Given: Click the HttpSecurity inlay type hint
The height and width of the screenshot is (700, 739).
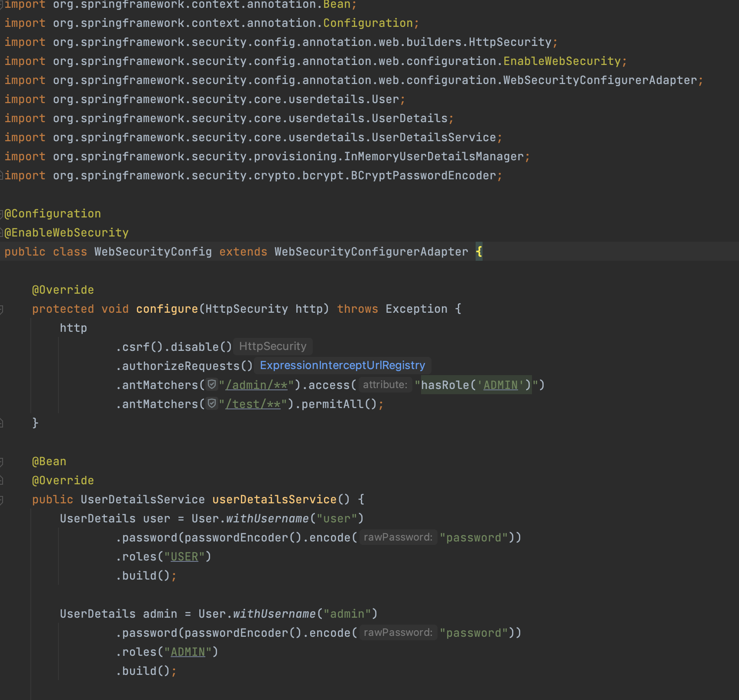Looking at the screenshot, I should coord(272,347).
